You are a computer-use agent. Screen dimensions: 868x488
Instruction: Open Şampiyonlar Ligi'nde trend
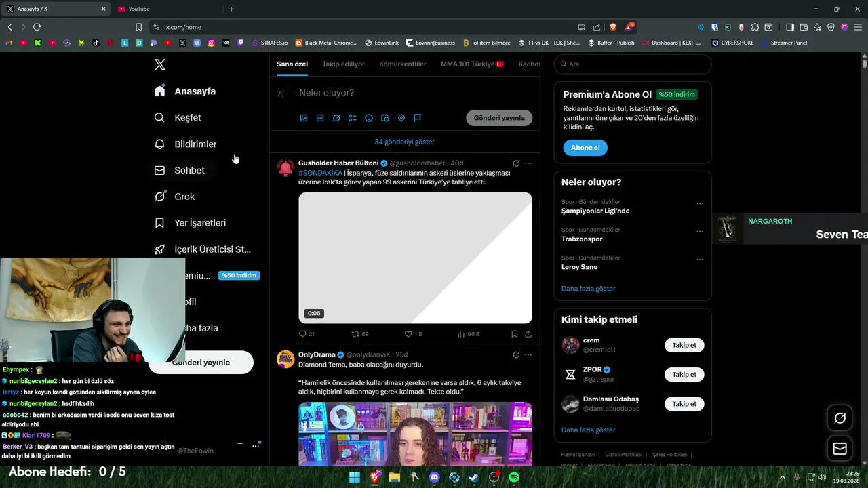click(595, 211)
